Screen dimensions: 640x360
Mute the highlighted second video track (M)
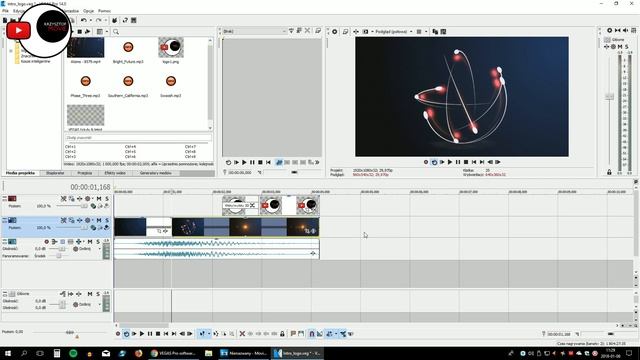tap(99, 220)
